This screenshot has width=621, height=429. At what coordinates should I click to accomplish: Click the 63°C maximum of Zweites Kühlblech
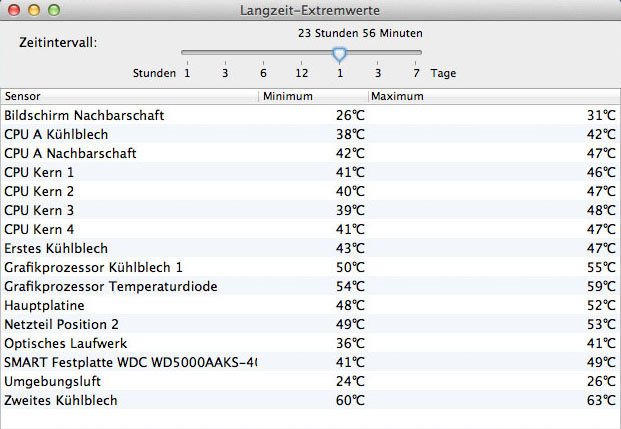pos(601,400)
